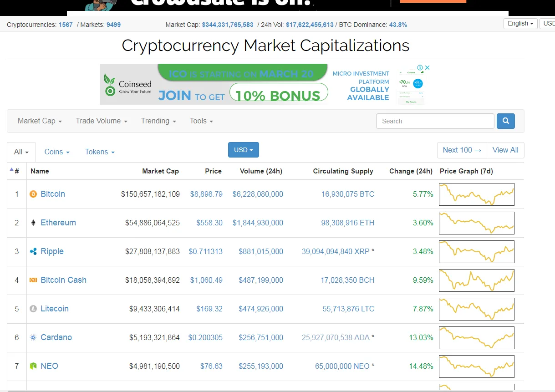This screenshot has width=555, height=392.
Task: Click Litecoin volume $474,926,000
Action: tap(261, 309)
